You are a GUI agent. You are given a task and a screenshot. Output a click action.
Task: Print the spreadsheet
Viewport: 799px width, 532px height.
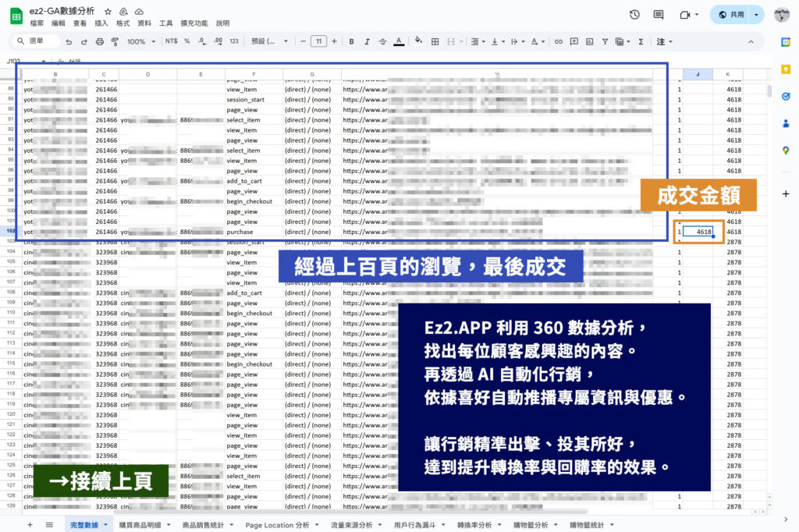point(100,42)
